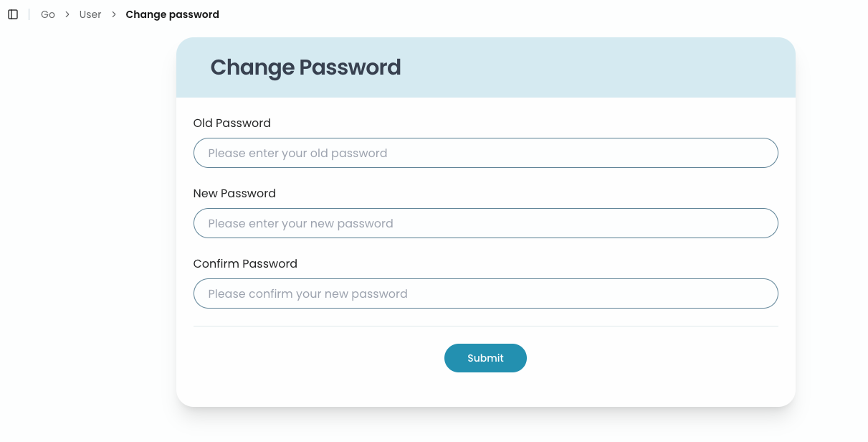Click the New Password label
868x442 pixels.
(234, 194)
